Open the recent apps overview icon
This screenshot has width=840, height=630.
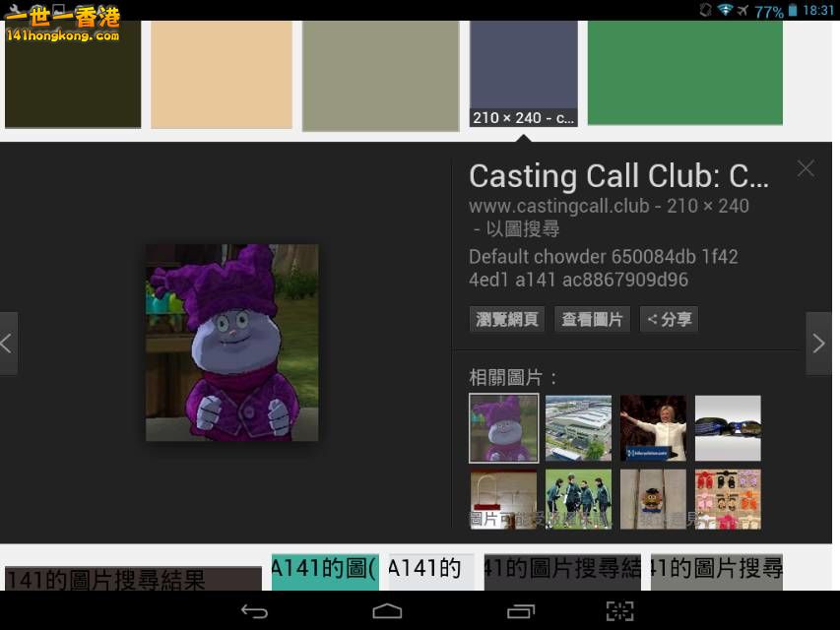[x=521, y=611]
